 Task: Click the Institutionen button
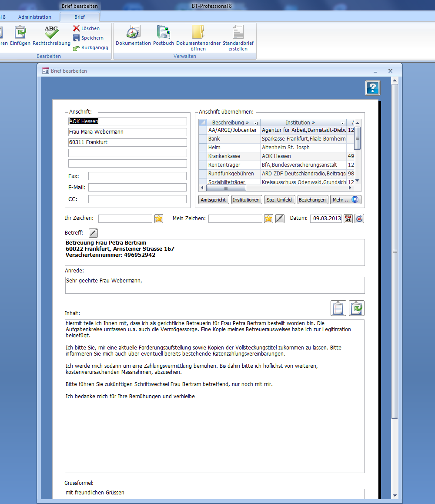tap(246, 200)
